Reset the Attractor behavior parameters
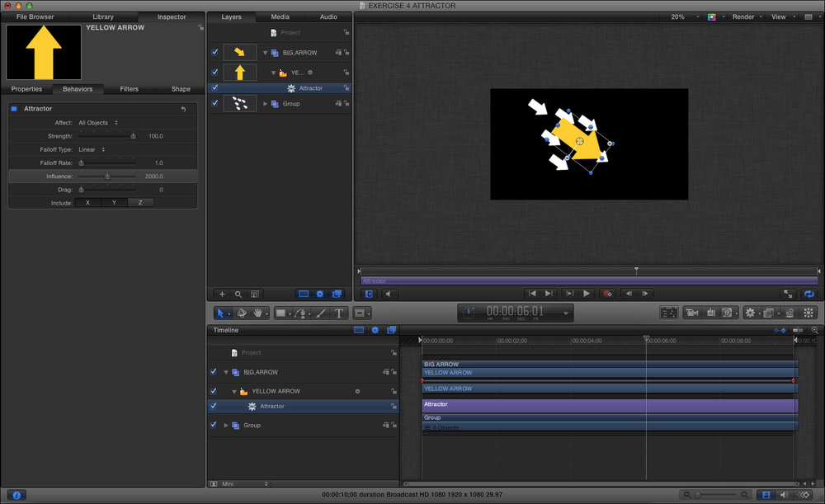The height and width of the screenshot is (504, 825). point(183,109)
